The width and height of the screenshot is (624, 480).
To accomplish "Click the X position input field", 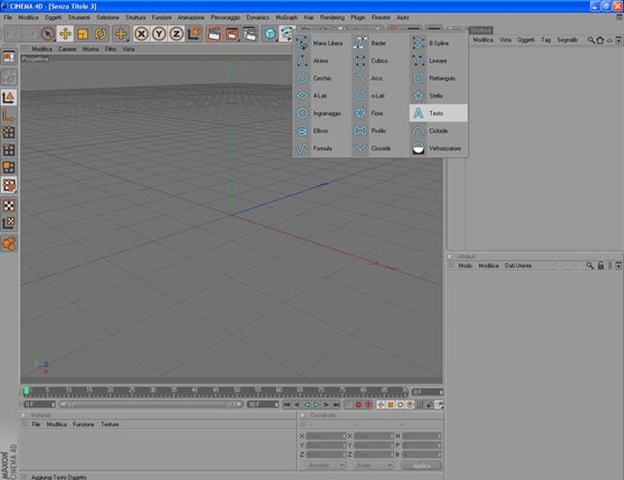I will (326, 436).
